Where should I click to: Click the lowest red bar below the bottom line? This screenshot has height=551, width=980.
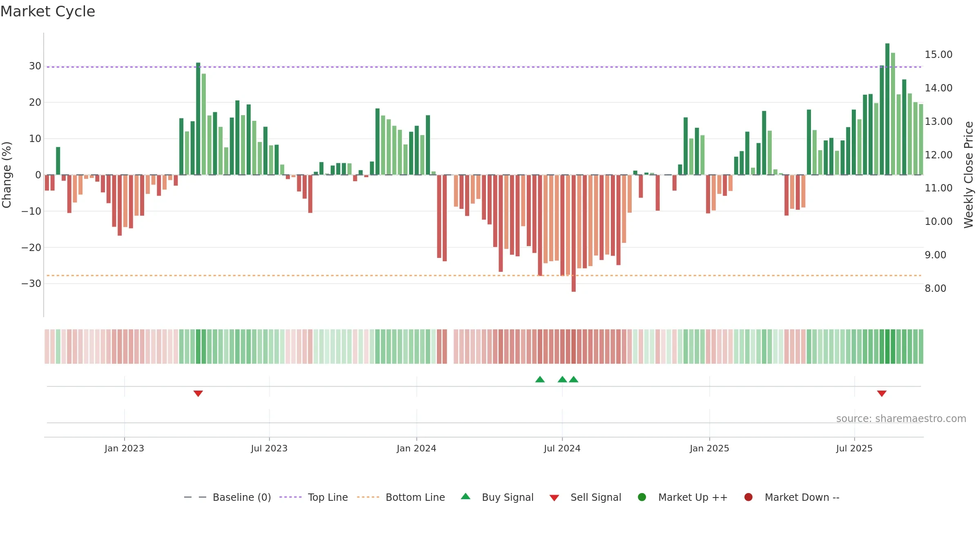click(574, 233)
